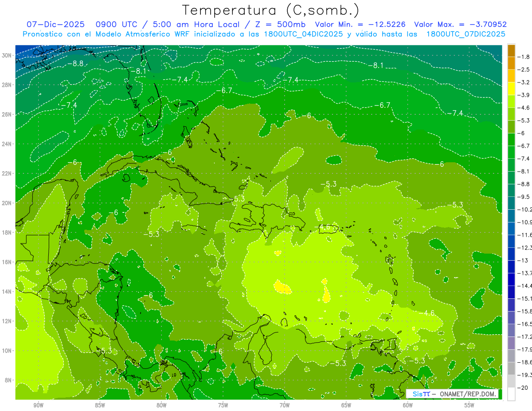Click the colorbar tick label -1.8
The height and width of the screenshot is (411, 532).
coord(524,57)
